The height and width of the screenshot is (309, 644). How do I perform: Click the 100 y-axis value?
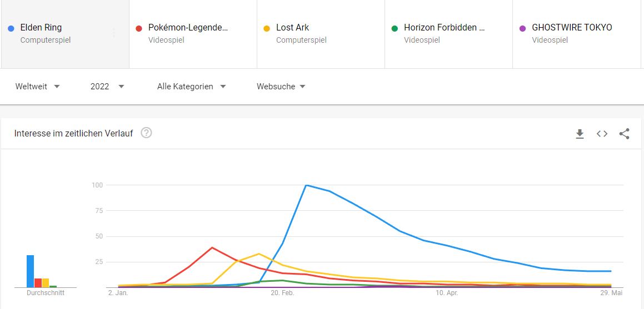click(x=97, y=185)
